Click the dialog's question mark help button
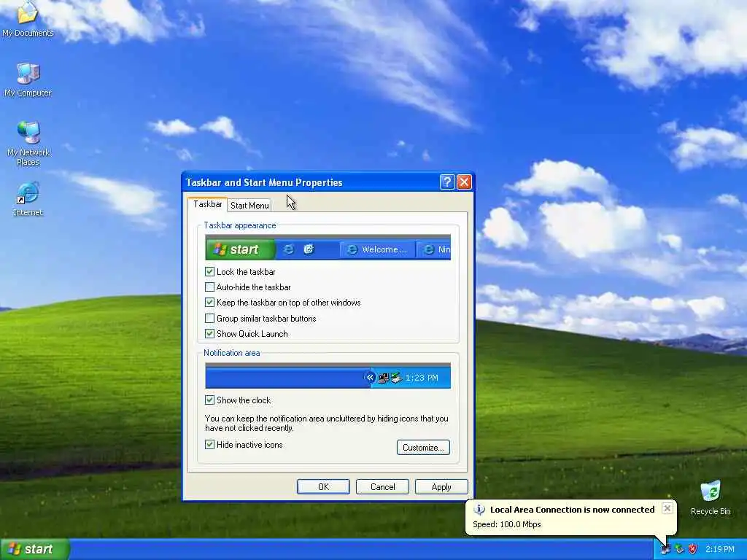 coord(447,182)
